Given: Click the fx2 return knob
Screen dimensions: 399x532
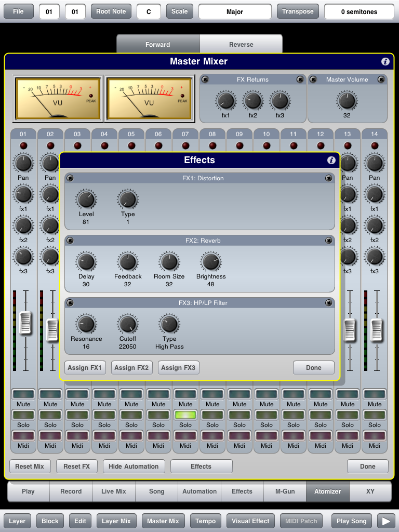Looking at the screenshot, I should pyautogui.click(x=253, y=100).
